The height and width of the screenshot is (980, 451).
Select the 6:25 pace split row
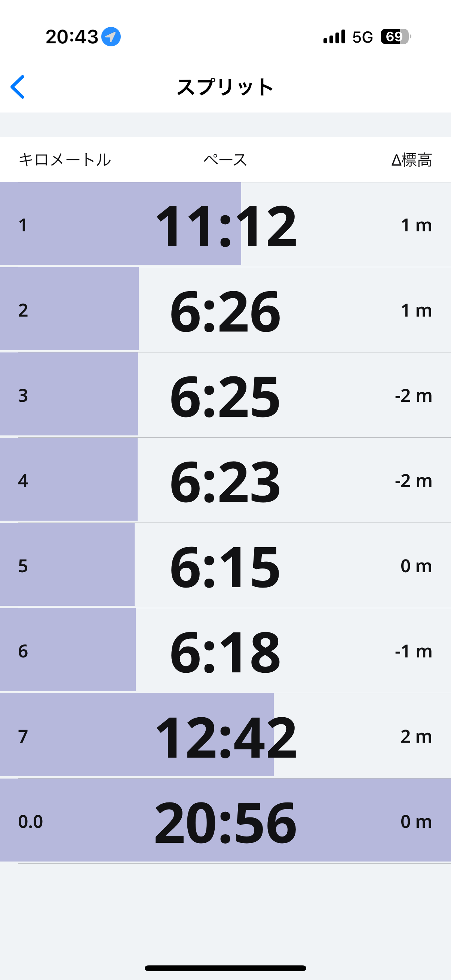point(225,396)
